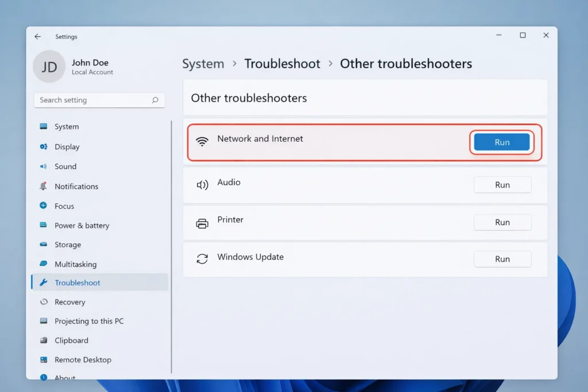Run the Windows Update troubleshooter
The image size is (588, 392).
(x=502, y=258)
